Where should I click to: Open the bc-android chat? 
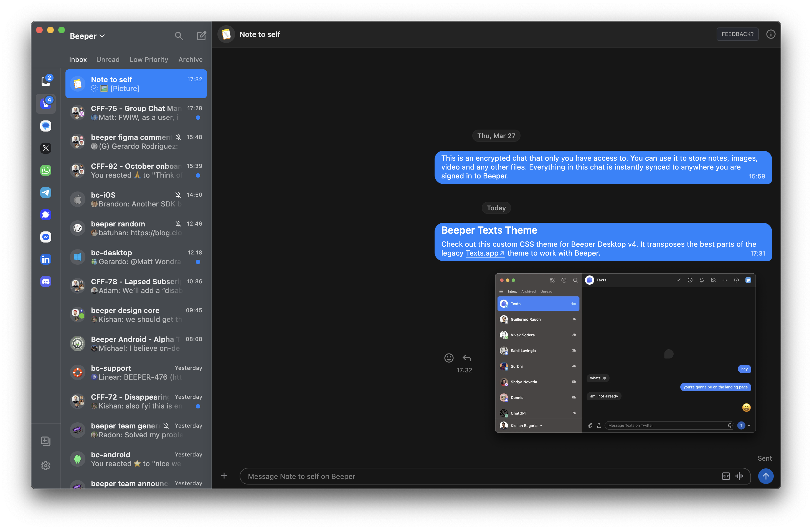[x=136, y=459]
